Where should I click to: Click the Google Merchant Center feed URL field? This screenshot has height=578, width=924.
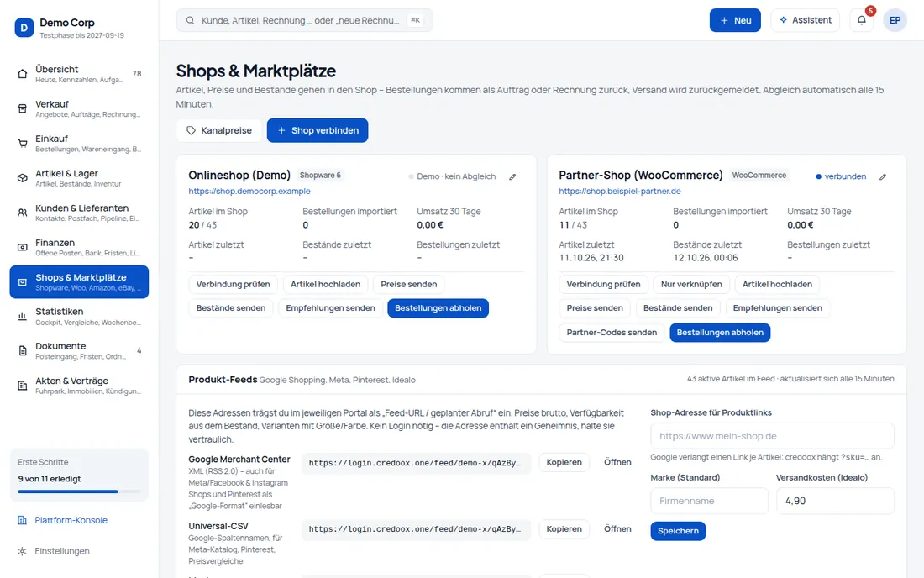(416, 463)
